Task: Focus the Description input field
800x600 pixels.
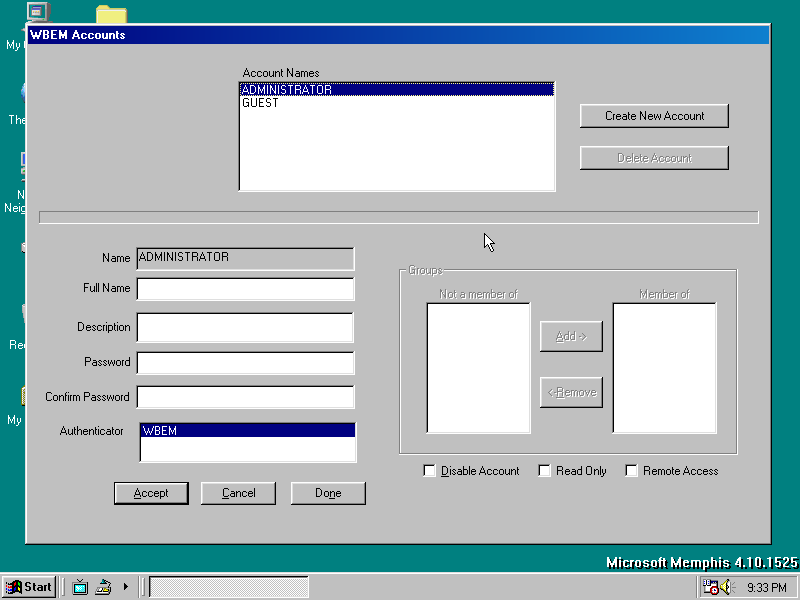Action: click(x=245, y=328)
